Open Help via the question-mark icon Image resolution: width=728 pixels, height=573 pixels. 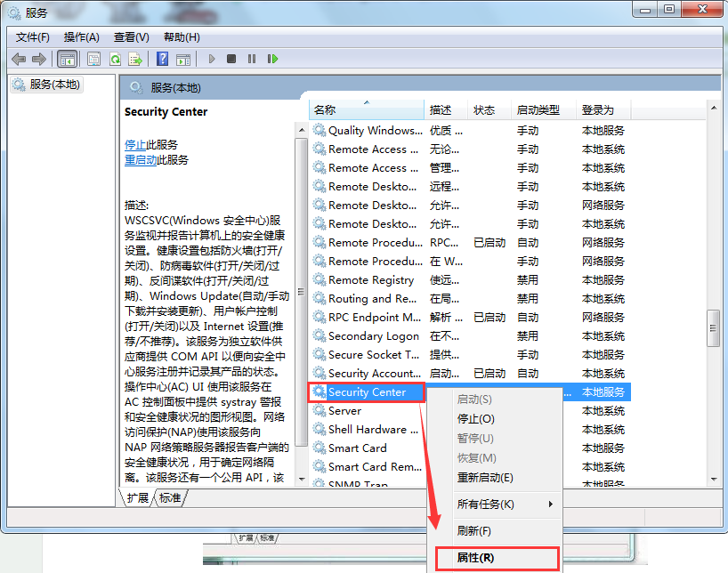click(x=162, y=59)
